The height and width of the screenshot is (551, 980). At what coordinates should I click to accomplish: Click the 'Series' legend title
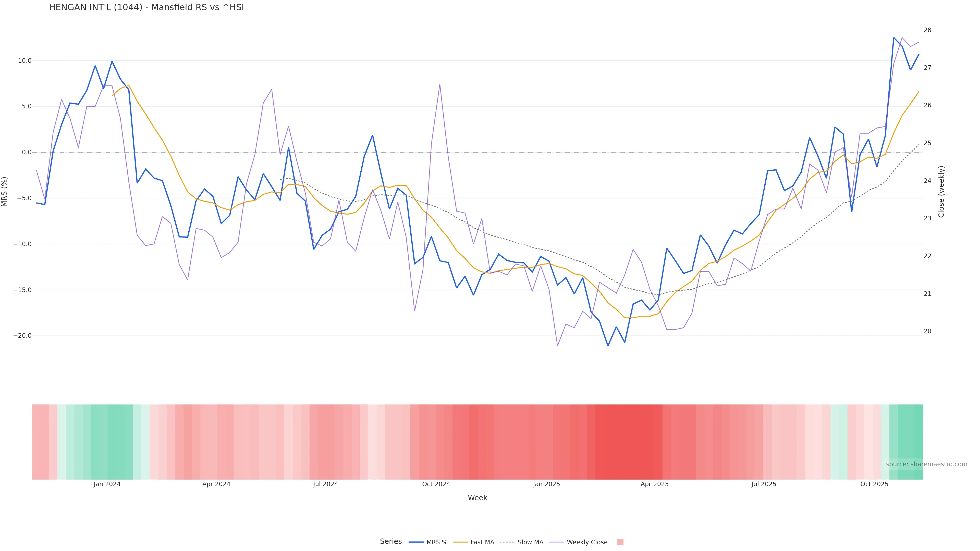pyautogui.click(x=391, y=542)
